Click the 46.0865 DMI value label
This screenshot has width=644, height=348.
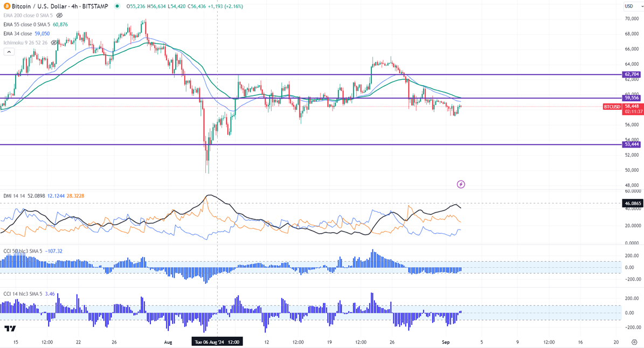[x=632, y=203]
